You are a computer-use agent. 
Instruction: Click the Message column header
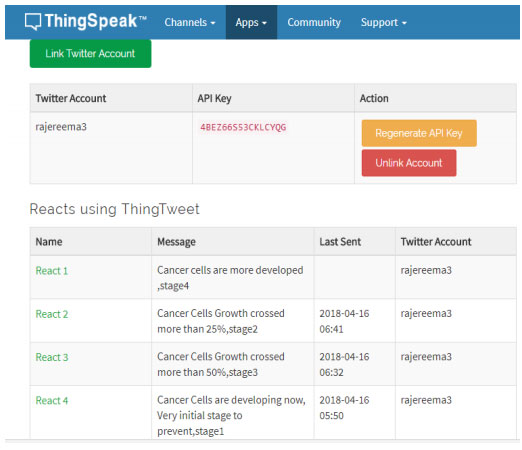(x=176, y=242)
